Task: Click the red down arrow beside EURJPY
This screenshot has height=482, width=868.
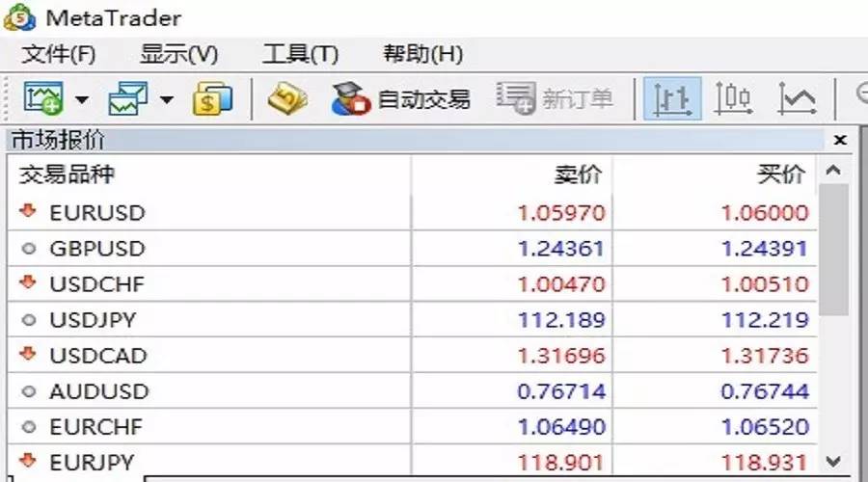Action: [28, 461]
